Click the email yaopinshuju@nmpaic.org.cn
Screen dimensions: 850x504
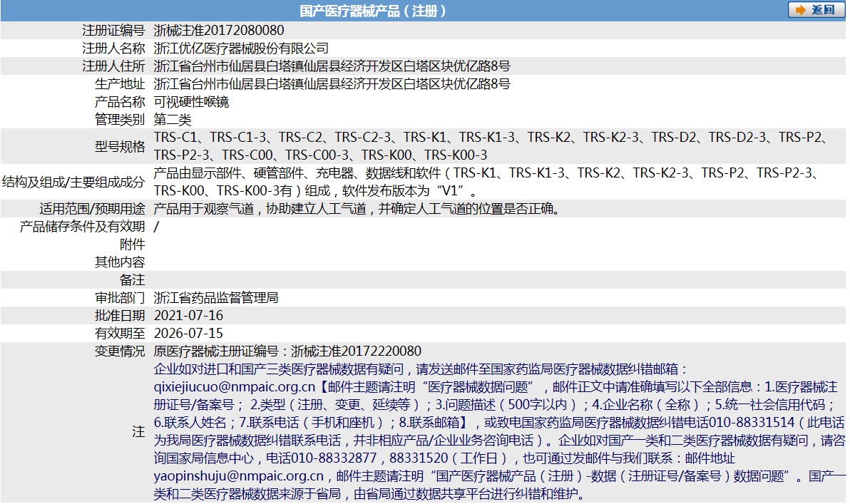(x=238, y=476)
